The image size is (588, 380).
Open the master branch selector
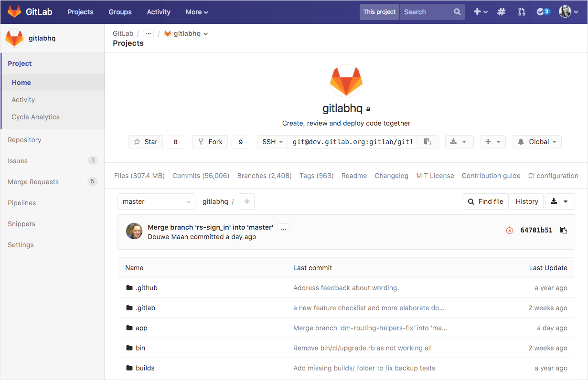pos(156,201)
